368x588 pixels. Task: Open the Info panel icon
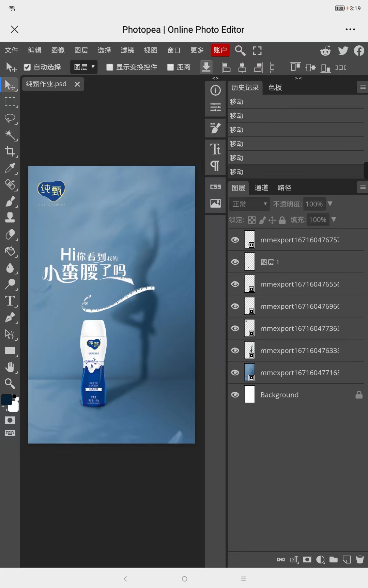tap(215, 91)
